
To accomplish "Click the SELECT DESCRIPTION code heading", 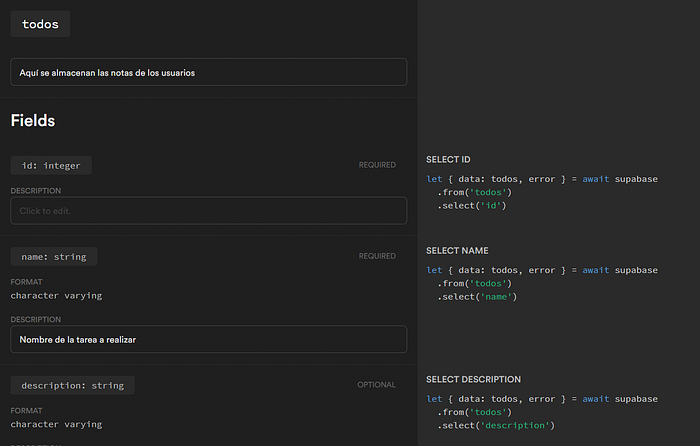I will pyautogui.click(x=473, y=379).
